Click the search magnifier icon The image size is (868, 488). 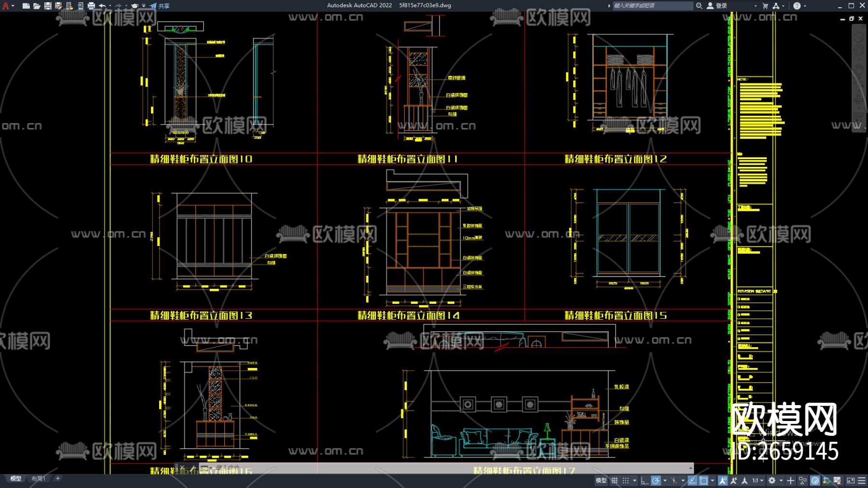699,6
